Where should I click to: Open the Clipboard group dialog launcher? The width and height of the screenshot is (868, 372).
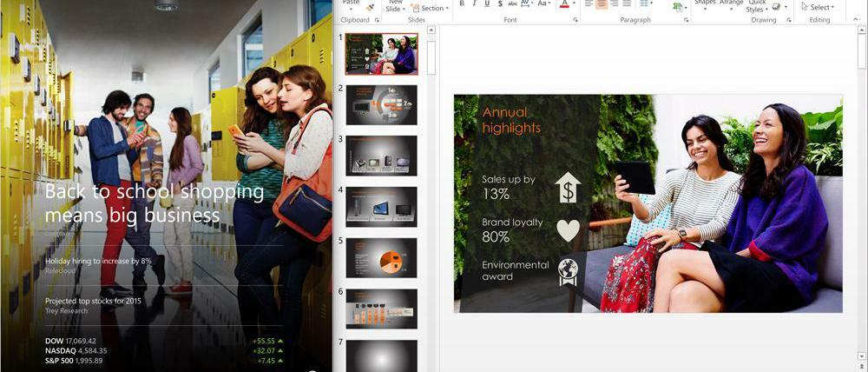click(x=377, y=20)
